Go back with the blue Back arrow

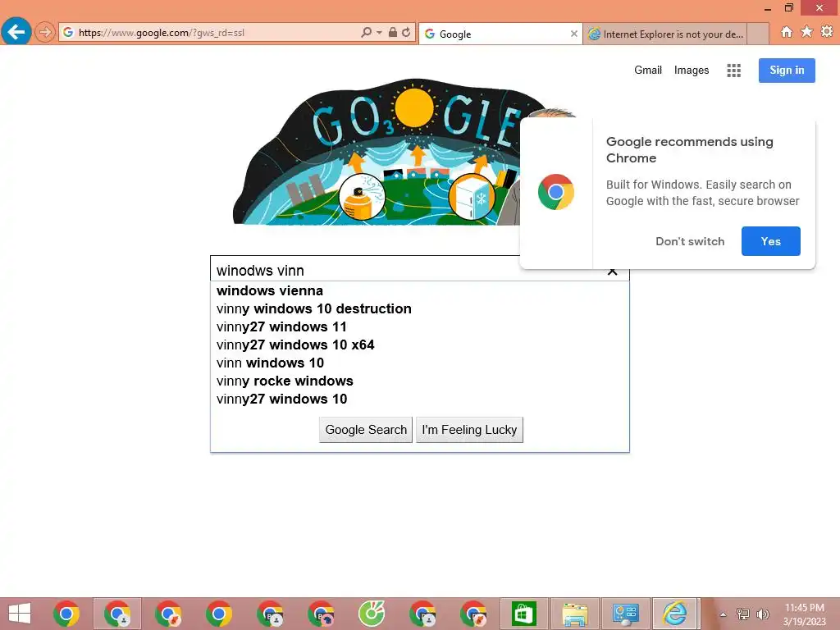(16, 32)
